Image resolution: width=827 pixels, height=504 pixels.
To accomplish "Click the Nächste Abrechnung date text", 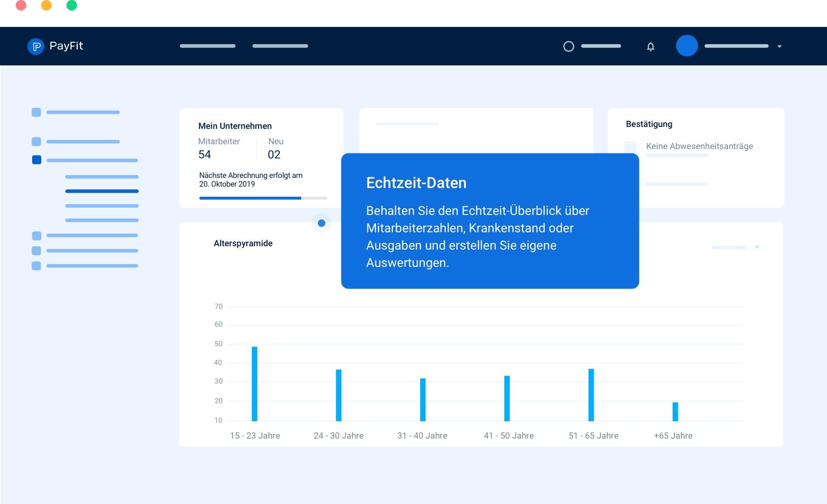I will click(251, 179).
